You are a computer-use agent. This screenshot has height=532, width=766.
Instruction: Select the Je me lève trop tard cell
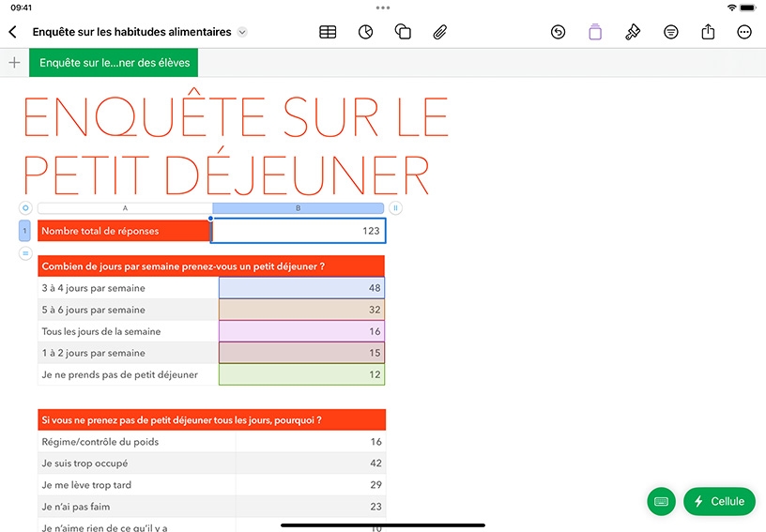137,485
